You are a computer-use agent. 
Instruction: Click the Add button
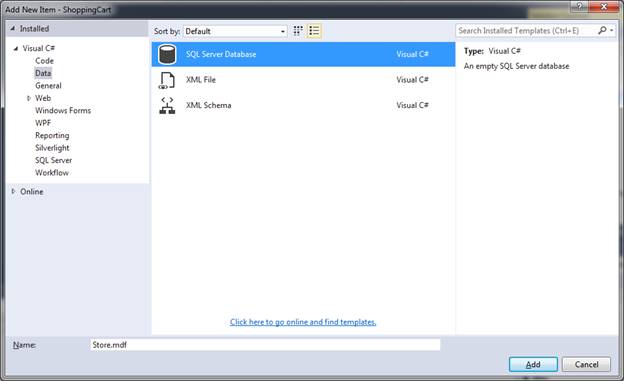coord(533,364)
